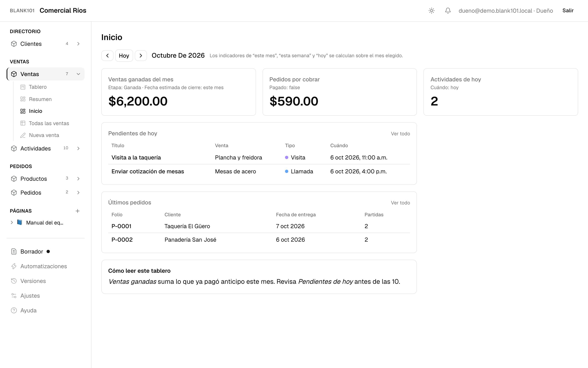Open the Pedidos por cobrar card
This screenshot has width=588, height=368.
[x=340, y=92]
